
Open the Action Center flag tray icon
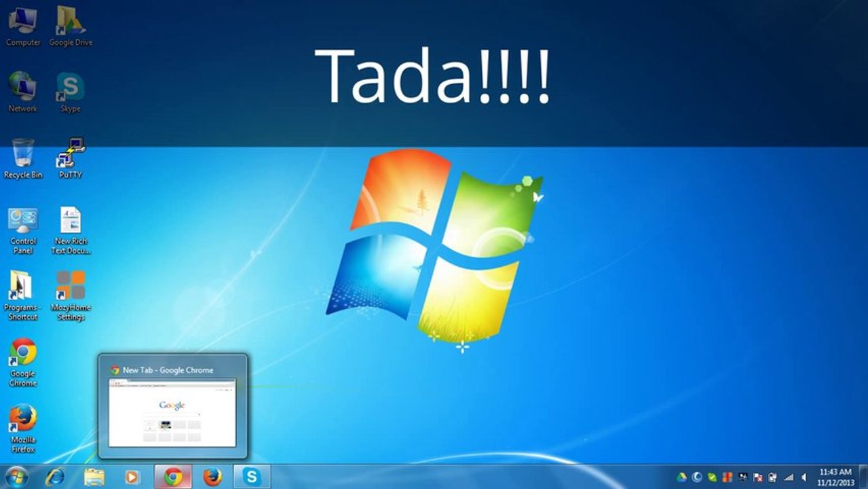pos(757,477)
